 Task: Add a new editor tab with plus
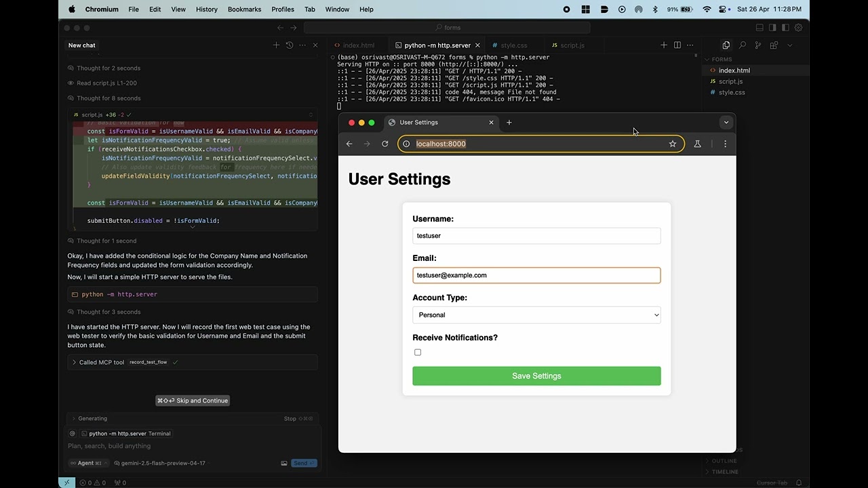tap(664, 45)
